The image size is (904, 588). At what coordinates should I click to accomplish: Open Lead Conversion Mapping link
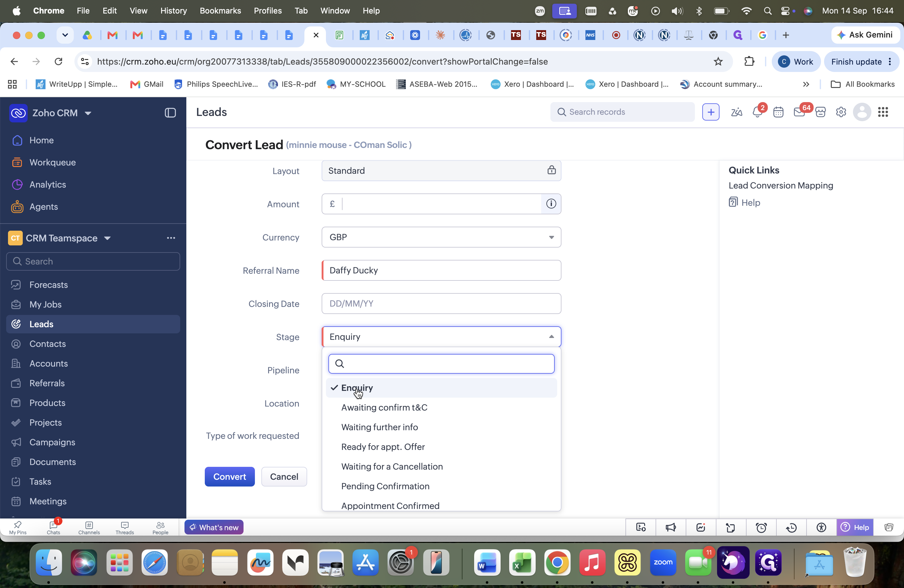point(781,186)
